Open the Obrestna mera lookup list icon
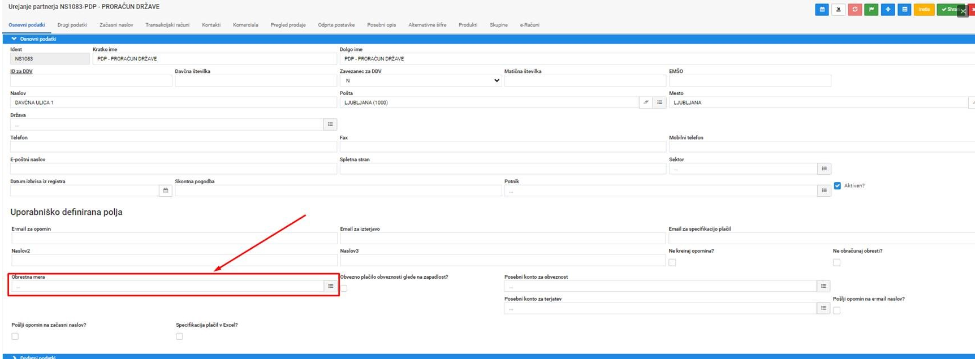This screenshot has height=363, width=980. click(x=331, y=286)
